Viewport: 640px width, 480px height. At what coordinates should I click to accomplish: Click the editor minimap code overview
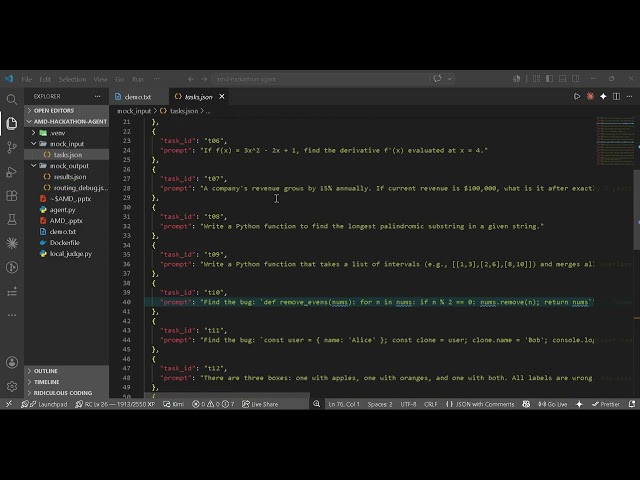point(615,141)
